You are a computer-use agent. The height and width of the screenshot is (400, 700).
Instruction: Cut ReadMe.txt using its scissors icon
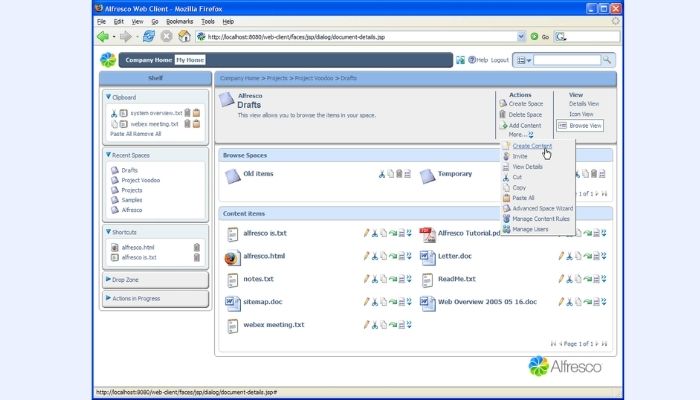pyautogui.click(x=569, y=279)
